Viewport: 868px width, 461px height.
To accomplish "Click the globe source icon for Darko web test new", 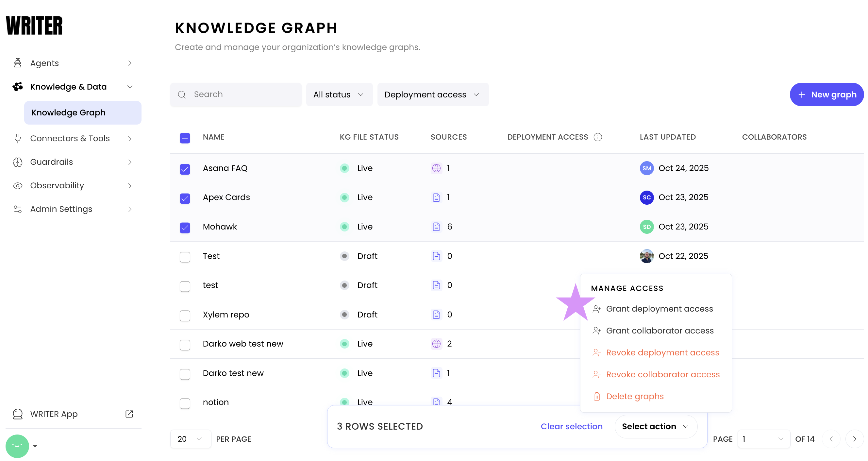I will click(436, 344).
